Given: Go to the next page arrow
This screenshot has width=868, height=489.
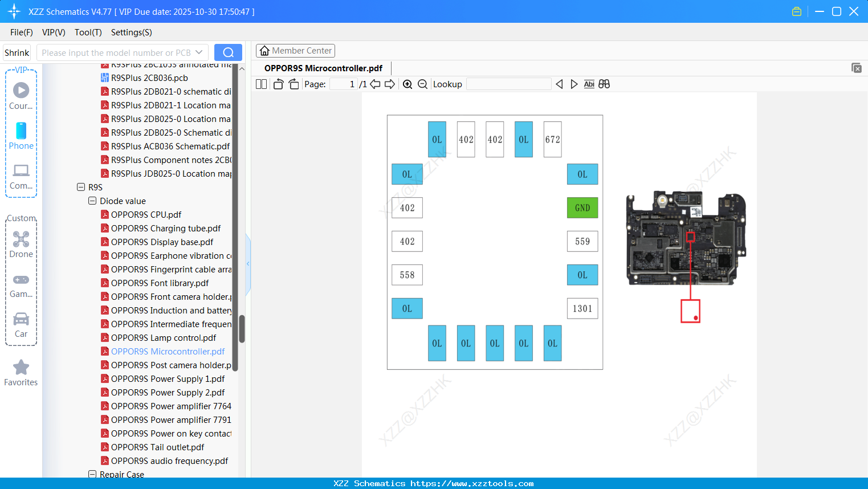Looking at the screenshot, I should pos(390,84).
